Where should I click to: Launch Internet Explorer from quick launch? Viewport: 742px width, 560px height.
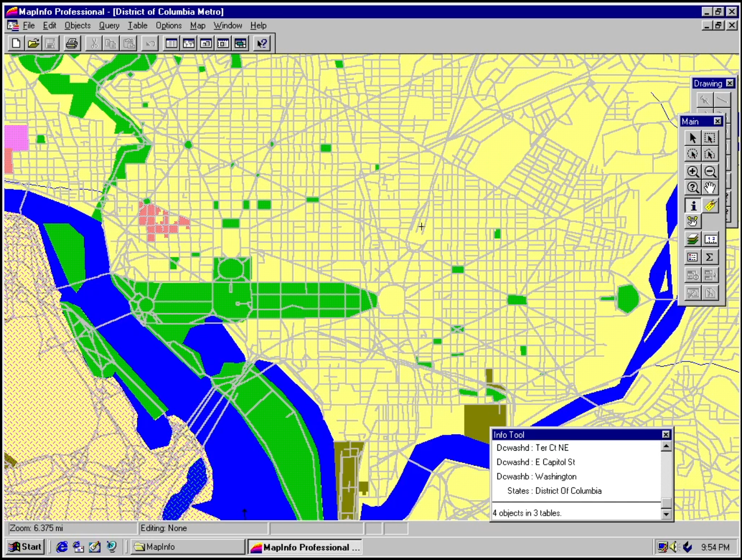point(61,547)
